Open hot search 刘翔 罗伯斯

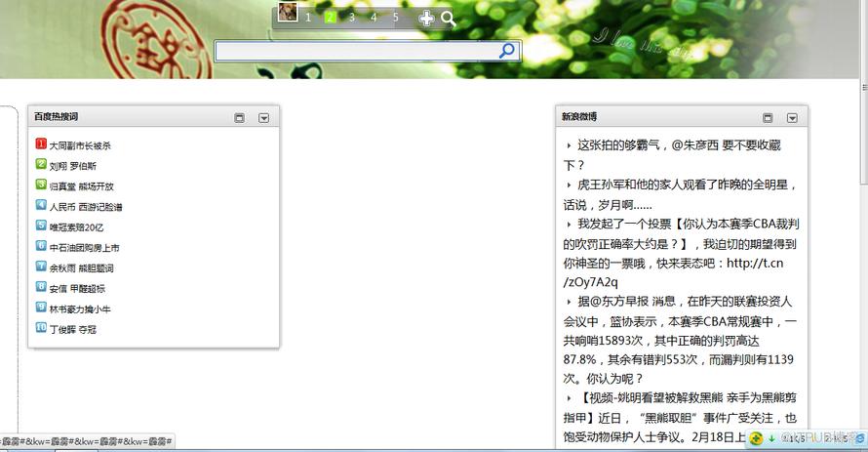pyautogui.click(x=73, y=166)
